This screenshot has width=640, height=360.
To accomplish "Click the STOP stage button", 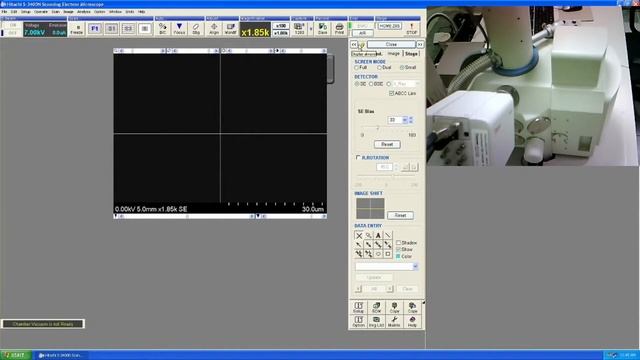I will click(x=411, y=29).
